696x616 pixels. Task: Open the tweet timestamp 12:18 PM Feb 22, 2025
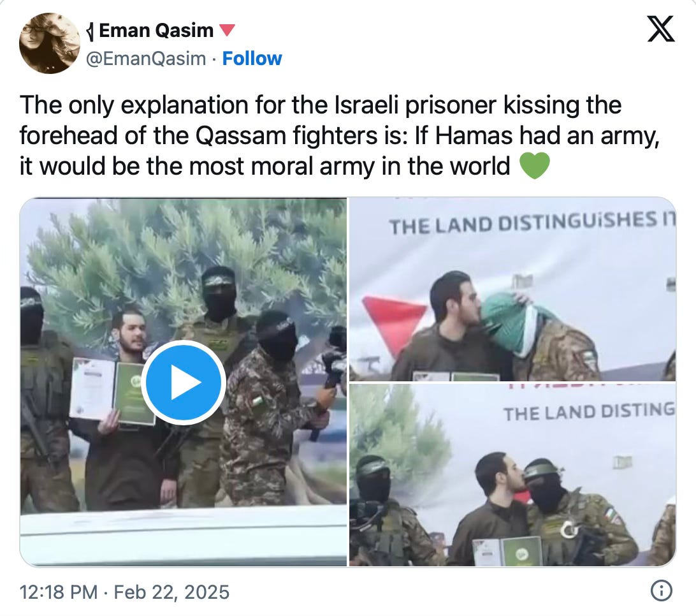tap(124, 592)
